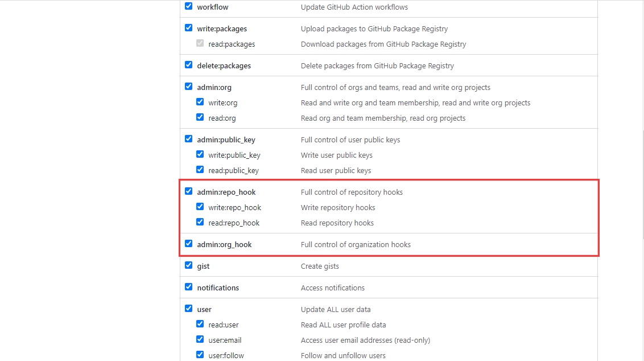Uncheck read:user checkbox

(x=200, y=324)
